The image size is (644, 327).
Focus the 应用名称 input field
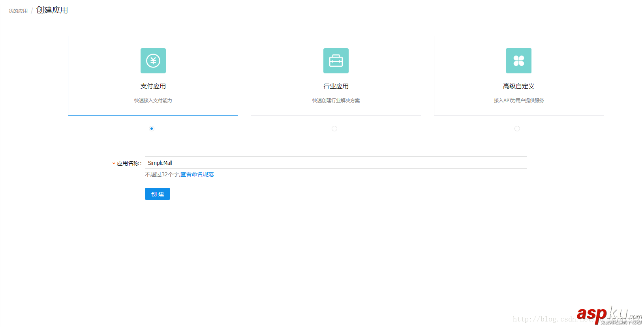336,163
